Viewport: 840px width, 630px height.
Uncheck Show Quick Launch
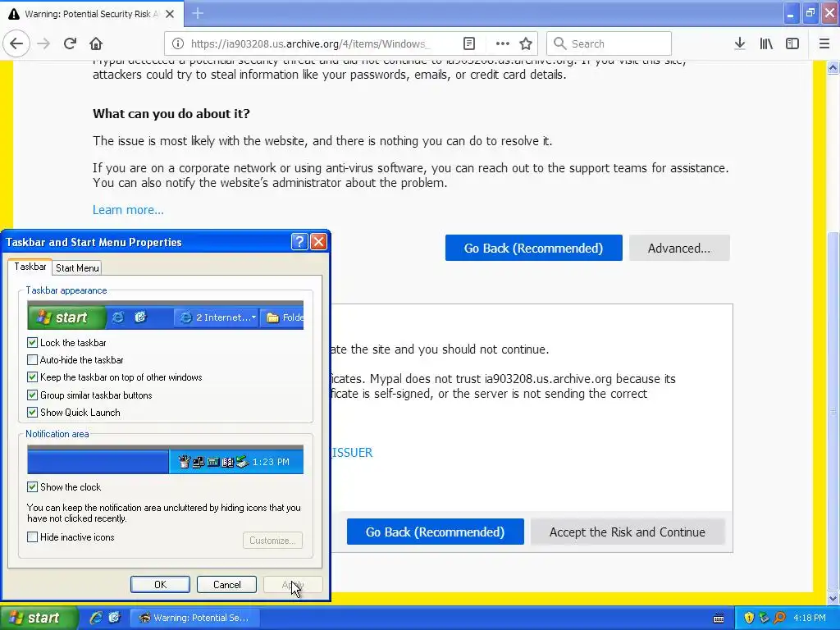pos(32,413)
